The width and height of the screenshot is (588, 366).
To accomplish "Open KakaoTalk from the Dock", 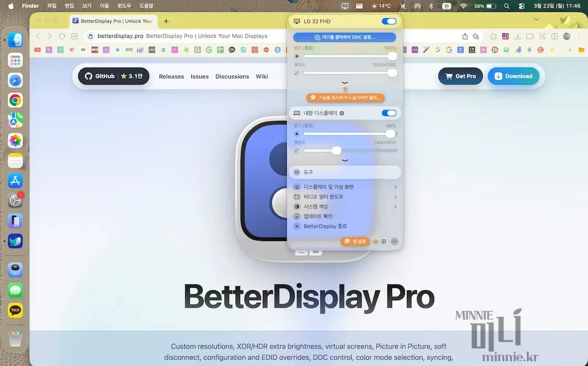I will point(15,310).
